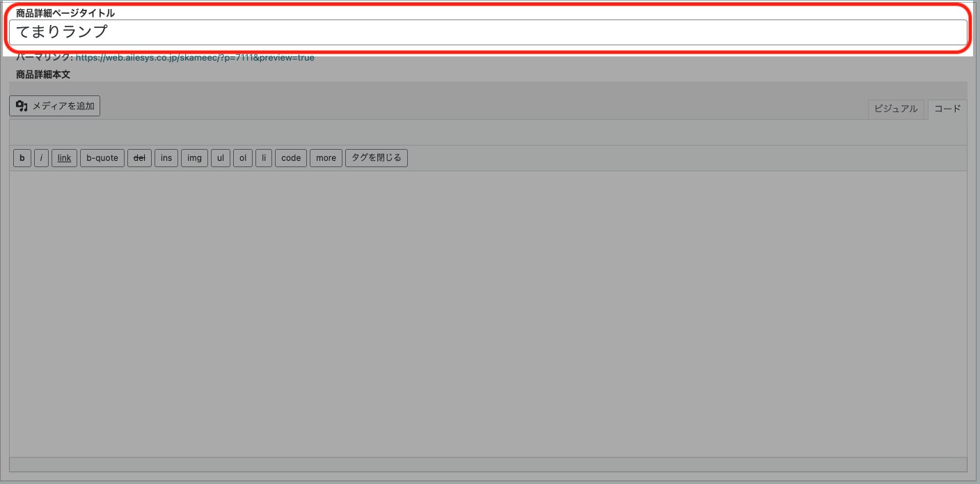Open the permalink preview URL
Image resolution: width=980 pixels, height=484 pixels.
(195, 58)
